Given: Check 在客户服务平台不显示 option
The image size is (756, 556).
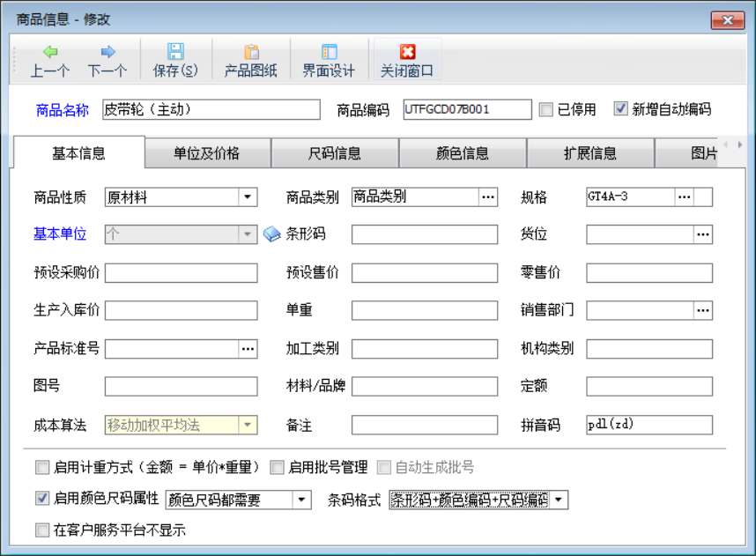Looking at the screenshot, I should [41, 530].
